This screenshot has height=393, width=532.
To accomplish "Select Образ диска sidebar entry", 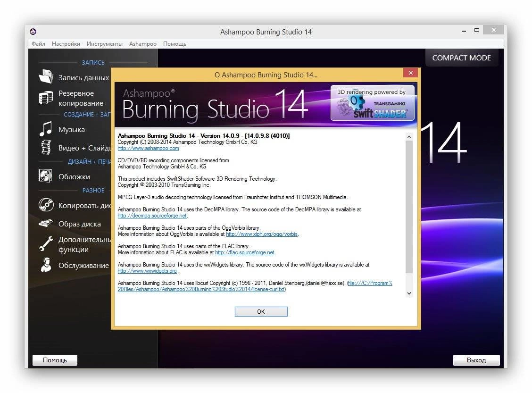I will click(x=79, y=224).
